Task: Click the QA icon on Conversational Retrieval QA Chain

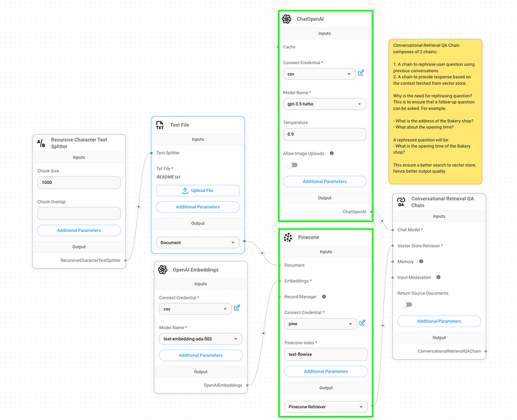Action: click(x=401, y=201)
